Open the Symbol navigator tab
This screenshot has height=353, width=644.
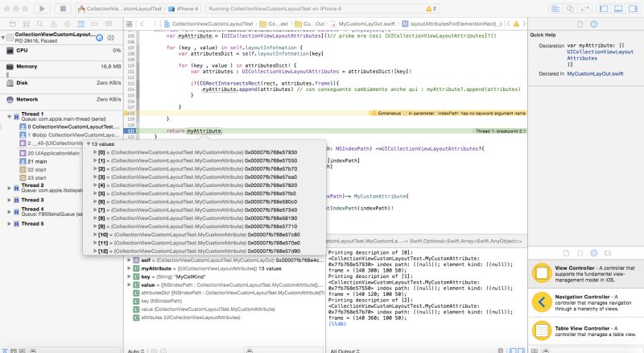tap(27, 24)
